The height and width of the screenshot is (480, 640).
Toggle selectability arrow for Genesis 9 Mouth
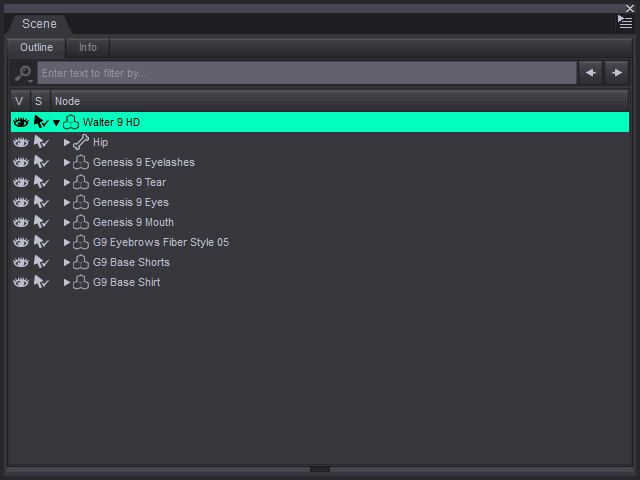click(x=41, y=222)
